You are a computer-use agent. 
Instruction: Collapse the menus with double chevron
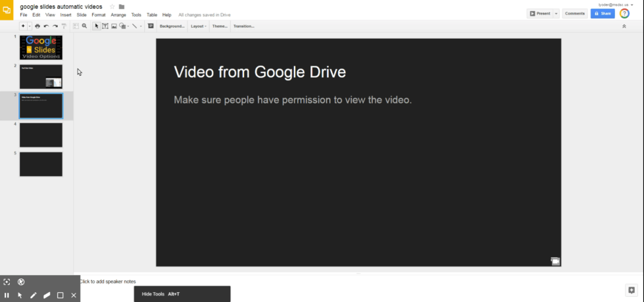click(x=624, y=26)
